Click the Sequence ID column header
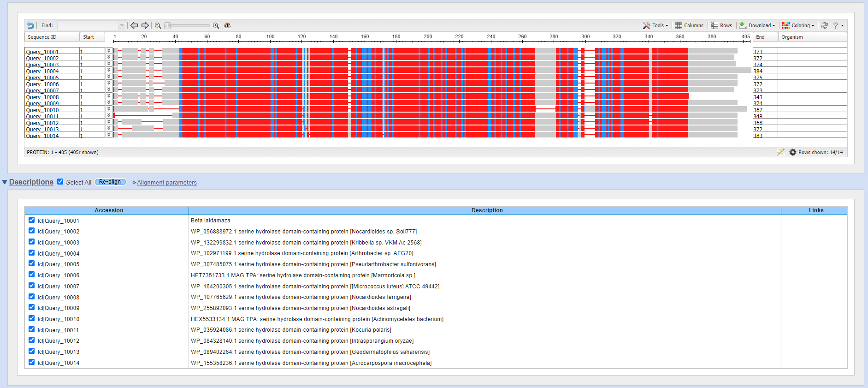The image size is (868, 388). (x=52, y=37)
